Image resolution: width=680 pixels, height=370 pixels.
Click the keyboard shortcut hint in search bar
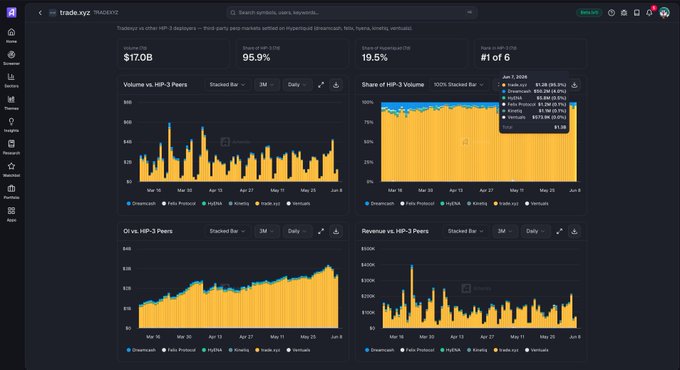coord(469,13)
